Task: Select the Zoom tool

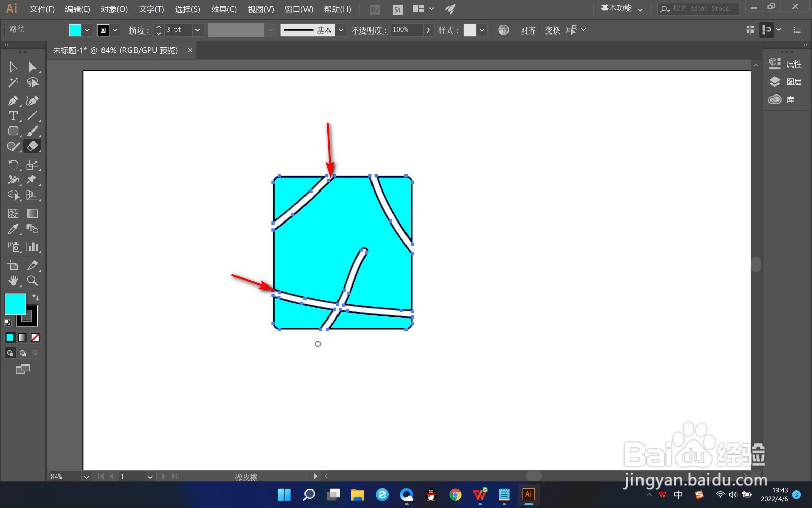Action: [32, 280]
